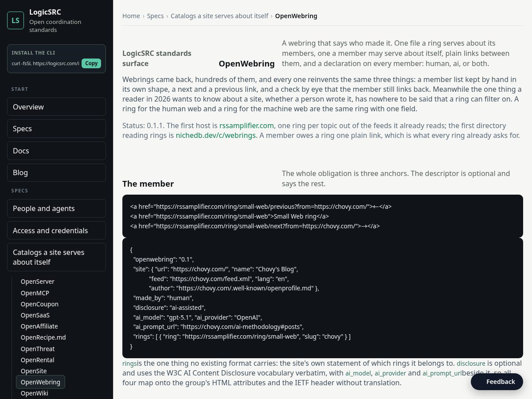Open Access and credentials specs

coord(56,231)
